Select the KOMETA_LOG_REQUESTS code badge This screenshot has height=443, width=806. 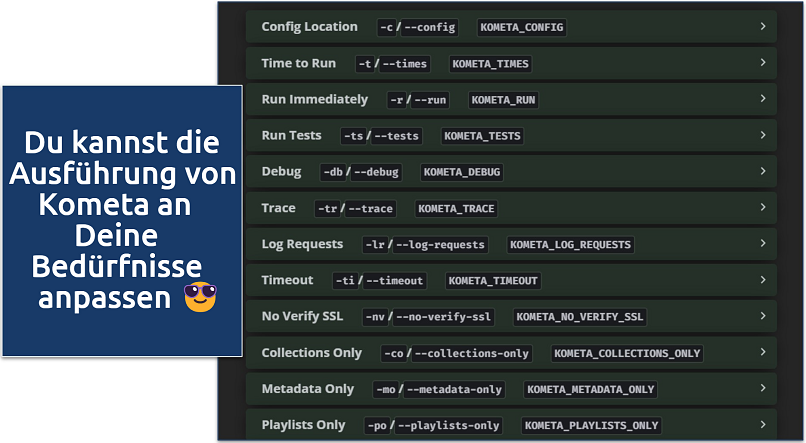tap(570, 245)
